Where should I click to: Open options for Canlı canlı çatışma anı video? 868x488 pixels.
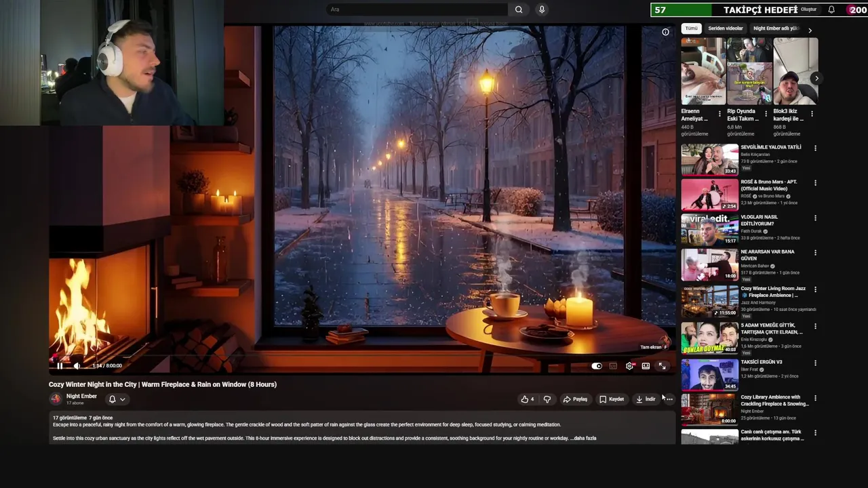click(x=815, y=432)
